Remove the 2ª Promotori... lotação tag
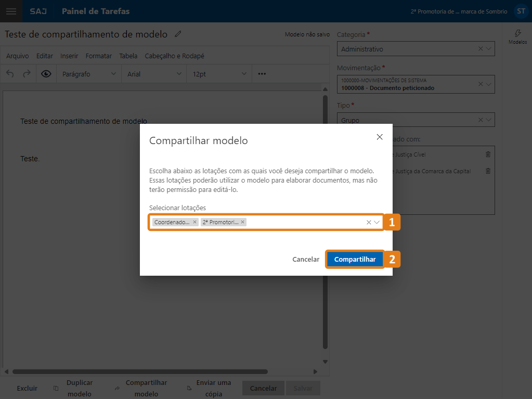 (243, 222)
